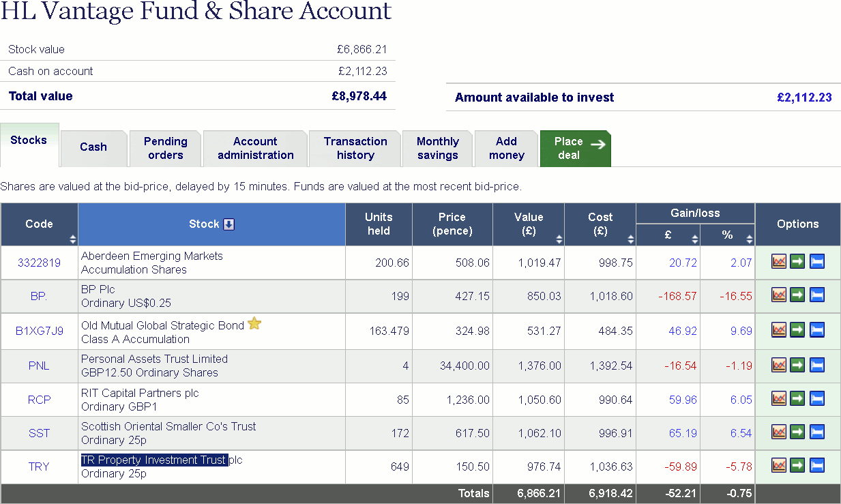841x504 pixels.
Task: Click blue options icon for RIT Capital Partners
Action: coord(817,398)
